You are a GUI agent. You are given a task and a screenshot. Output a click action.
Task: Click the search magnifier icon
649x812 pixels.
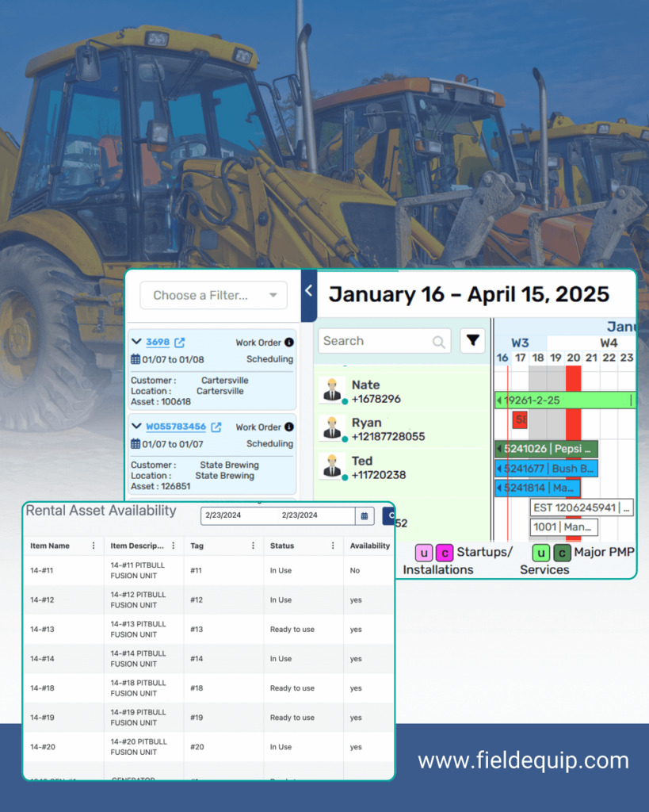pyautogui.click(x=438, y=341)
